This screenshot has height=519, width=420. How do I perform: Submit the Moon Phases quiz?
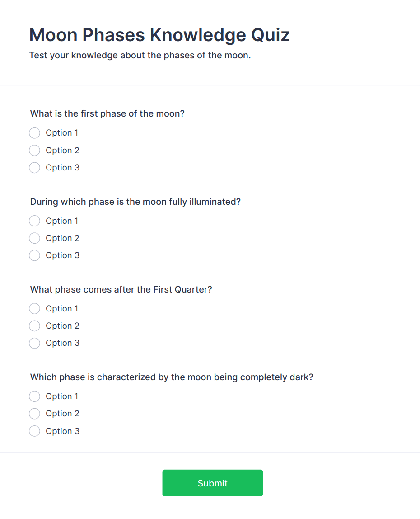[212, 483]
